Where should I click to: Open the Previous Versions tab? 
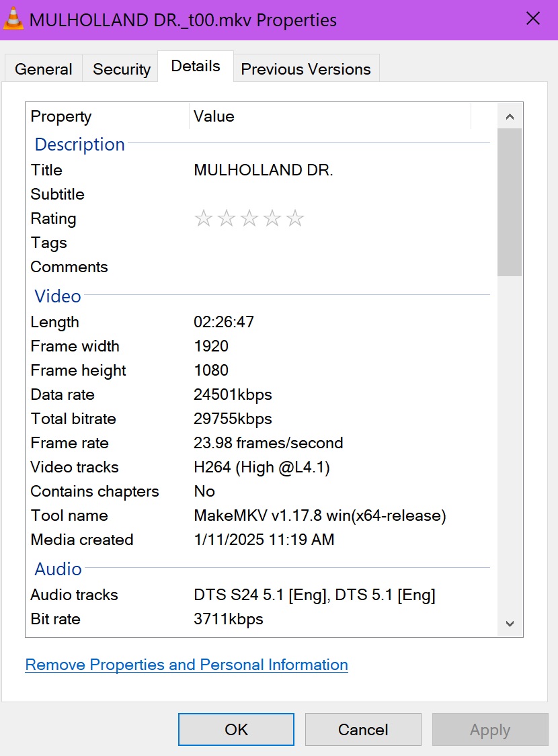pyautogui.click(x=306, y=69)
